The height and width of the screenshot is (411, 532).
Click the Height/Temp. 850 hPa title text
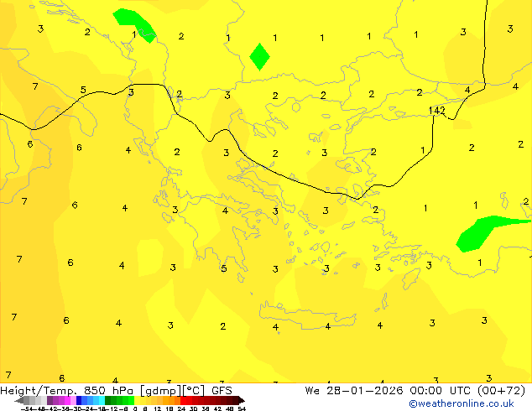tap(67, 391)
